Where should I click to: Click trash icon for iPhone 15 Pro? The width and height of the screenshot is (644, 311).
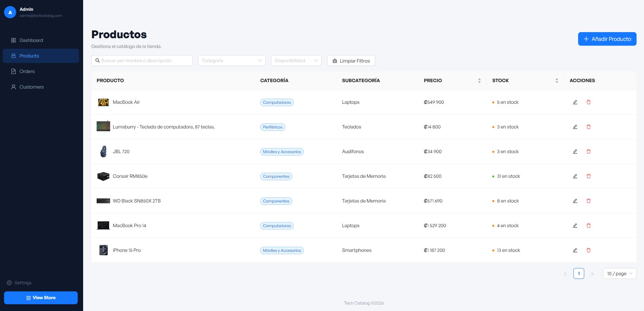point(588,250)
